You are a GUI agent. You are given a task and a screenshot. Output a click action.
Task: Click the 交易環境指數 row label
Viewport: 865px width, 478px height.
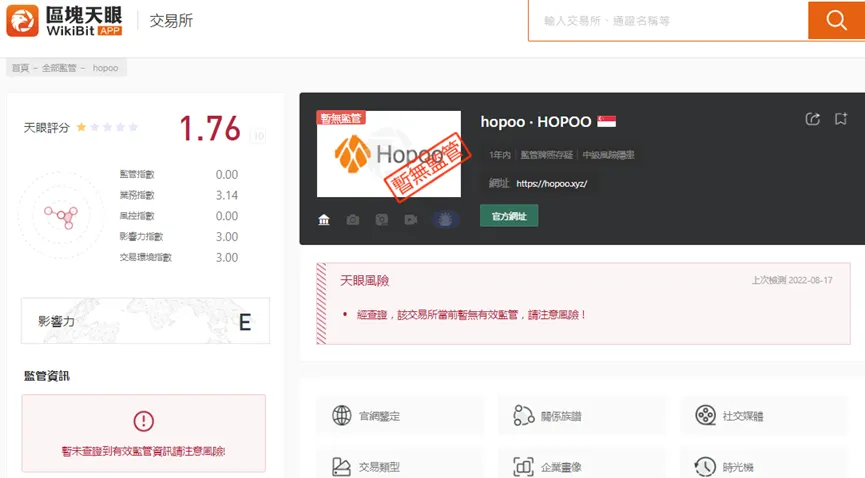(x=146, y=258)
